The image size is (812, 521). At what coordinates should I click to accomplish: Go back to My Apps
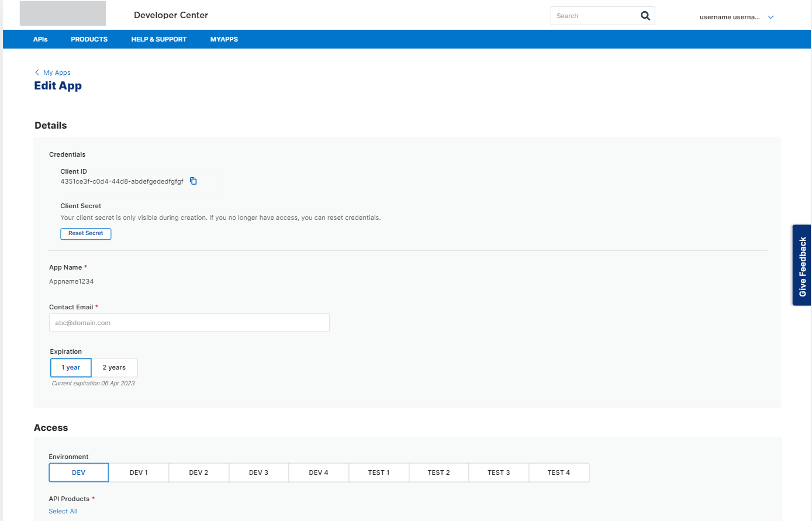tap(57, 73)
